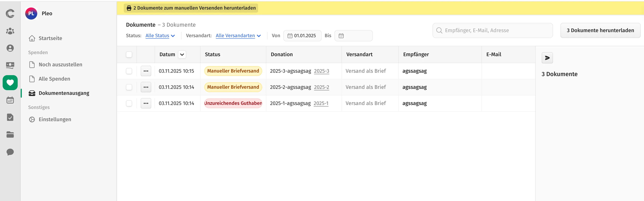Select checkbox for the 03.11.2025 10:15 row

pyautogui.click(x=129, y=71)
